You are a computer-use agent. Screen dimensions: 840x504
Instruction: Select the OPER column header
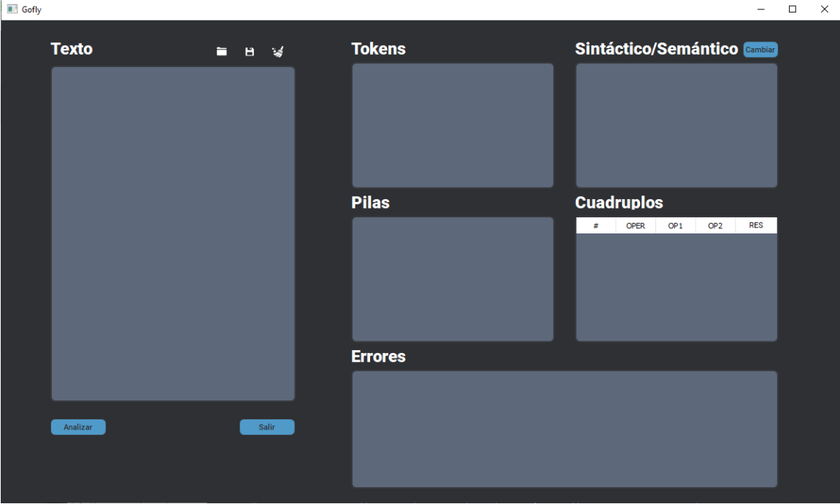(636, 226)
